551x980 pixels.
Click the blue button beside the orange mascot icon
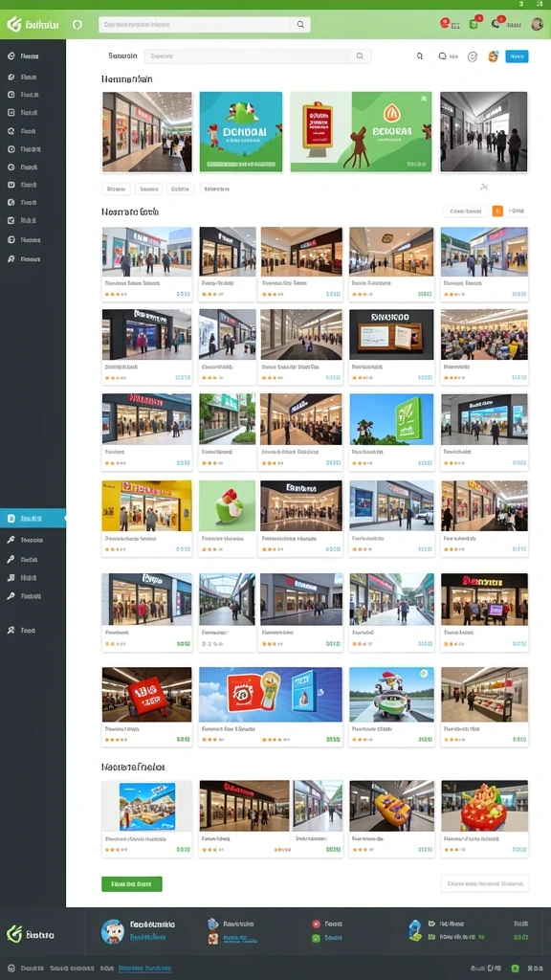[x=517, y=56]
